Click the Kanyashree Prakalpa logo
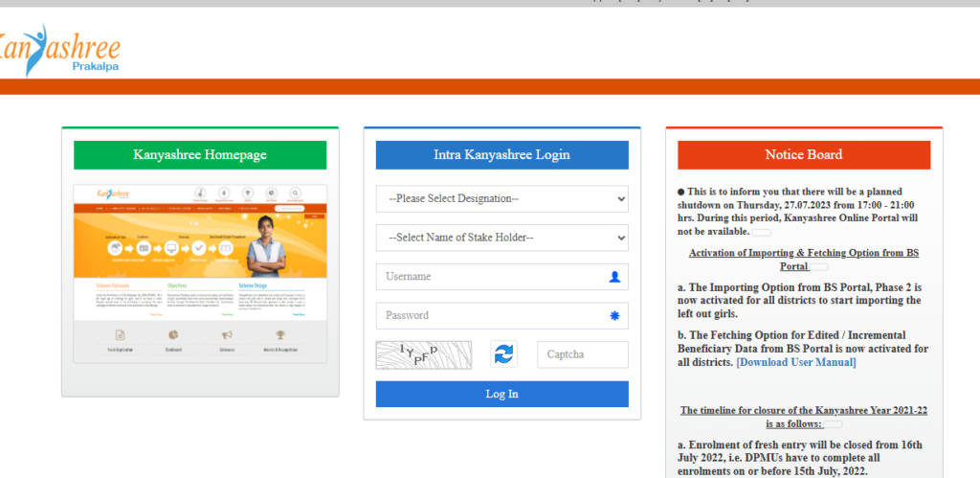Screen dimensions: 980x478 [59, 50]
